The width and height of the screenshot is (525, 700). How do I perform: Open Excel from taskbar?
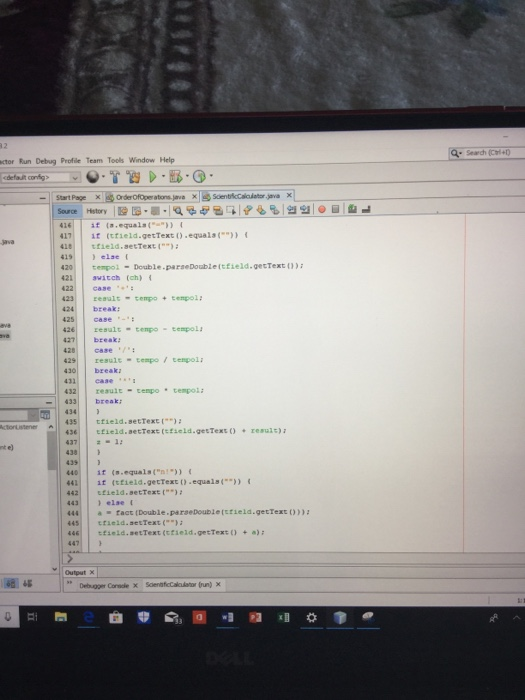(x=283, y=618)
